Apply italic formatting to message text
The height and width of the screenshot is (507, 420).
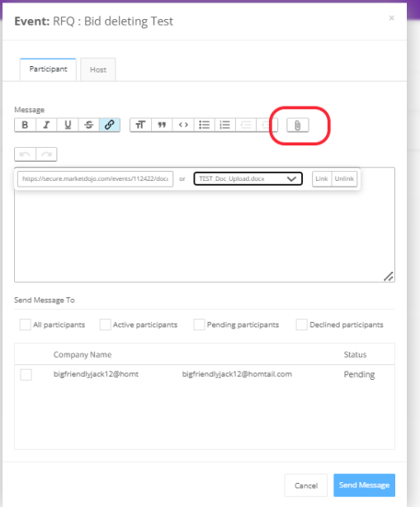(46, 125)
